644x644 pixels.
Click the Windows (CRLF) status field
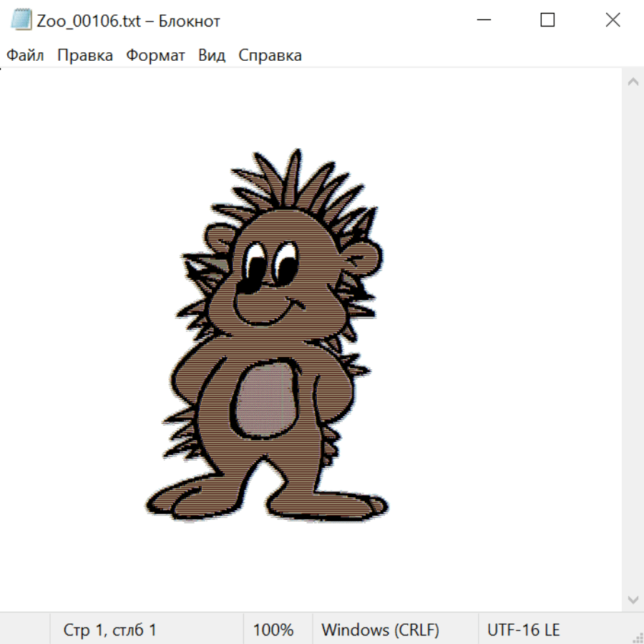click(380, 630)
